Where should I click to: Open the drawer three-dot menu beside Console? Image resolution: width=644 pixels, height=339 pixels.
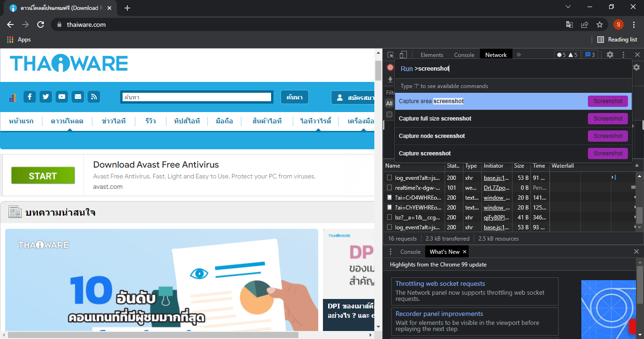(390, 251)
